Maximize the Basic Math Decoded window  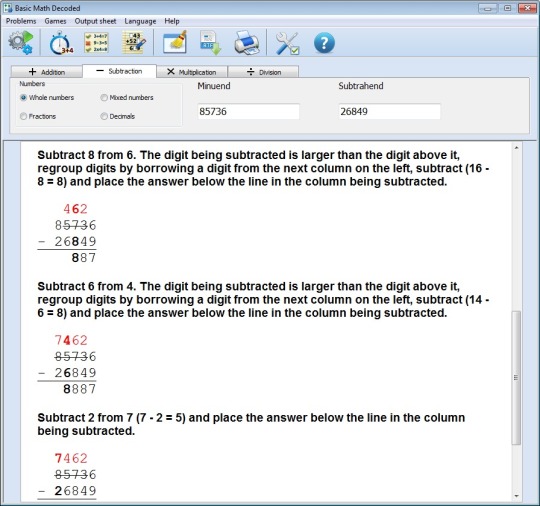(507, 8)
